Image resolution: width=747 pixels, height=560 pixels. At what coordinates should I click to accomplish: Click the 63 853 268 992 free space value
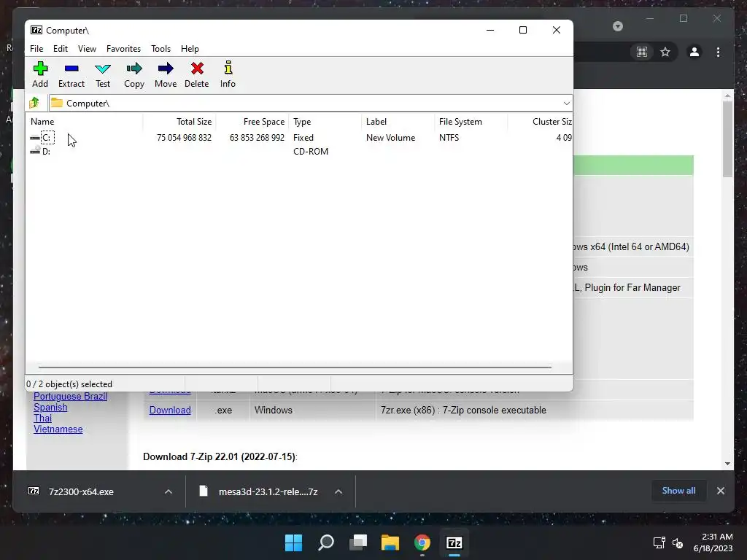[257, 138]
